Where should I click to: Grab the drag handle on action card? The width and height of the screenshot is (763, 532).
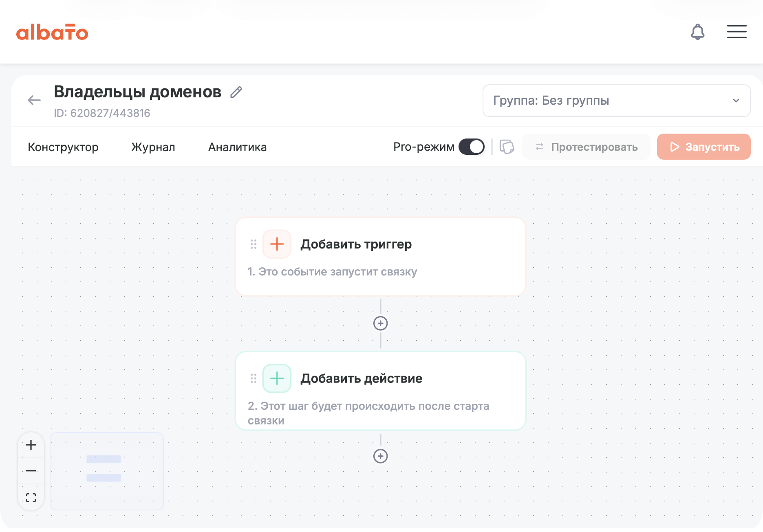254,378
